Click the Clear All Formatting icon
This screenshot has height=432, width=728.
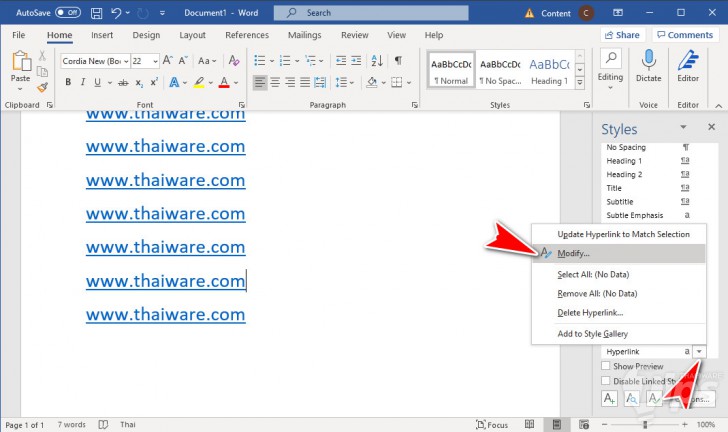coord(234,60)
